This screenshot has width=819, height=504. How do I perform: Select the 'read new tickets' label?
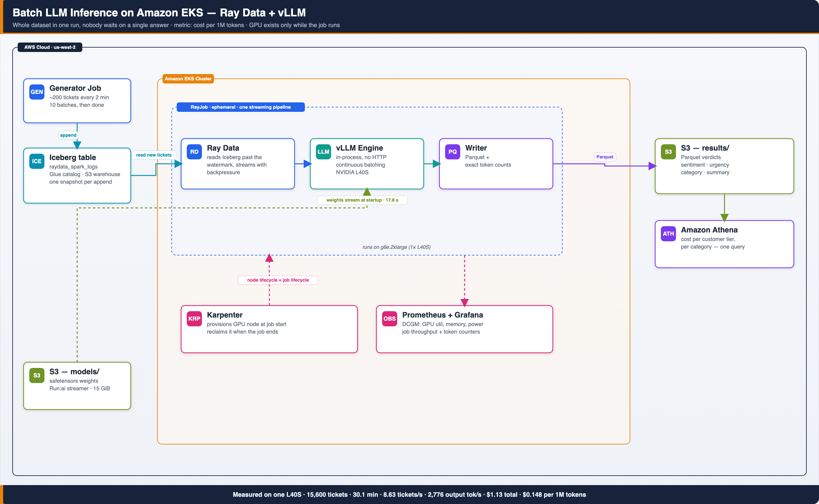[154, 155]
